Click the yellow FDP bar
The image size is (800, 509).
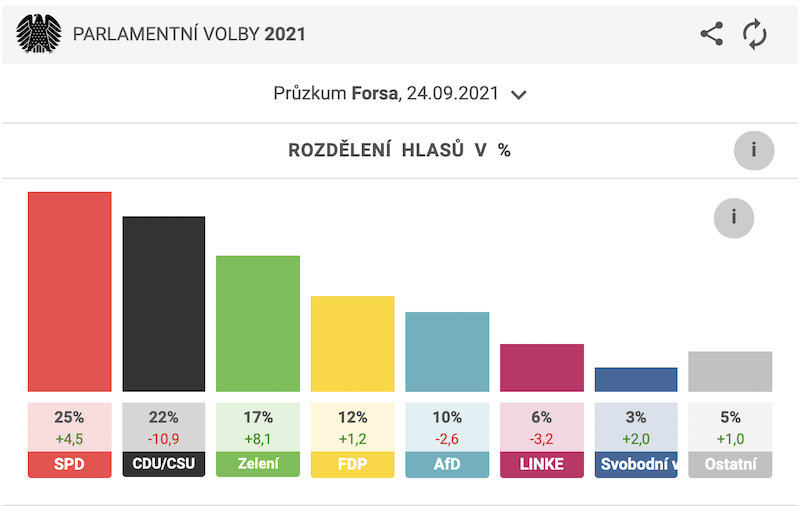pyautogui.click(x=352, y=343)
